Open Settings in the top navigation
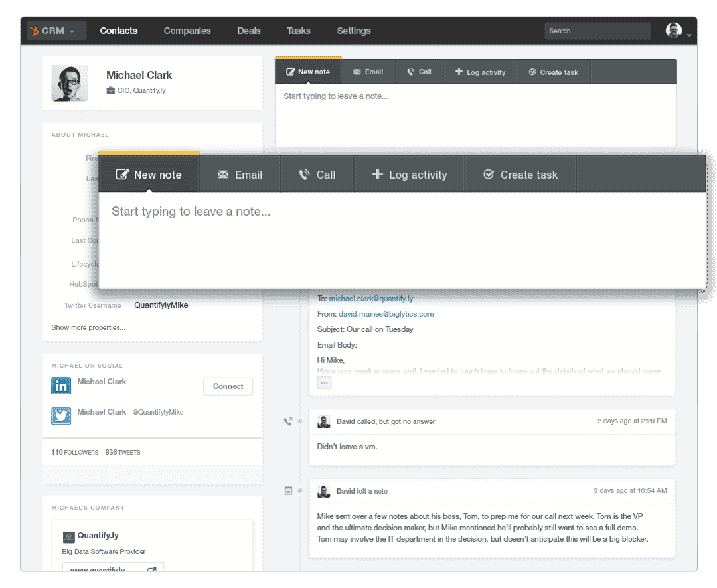This screenshot has height=588, width=717. [353, 31]
